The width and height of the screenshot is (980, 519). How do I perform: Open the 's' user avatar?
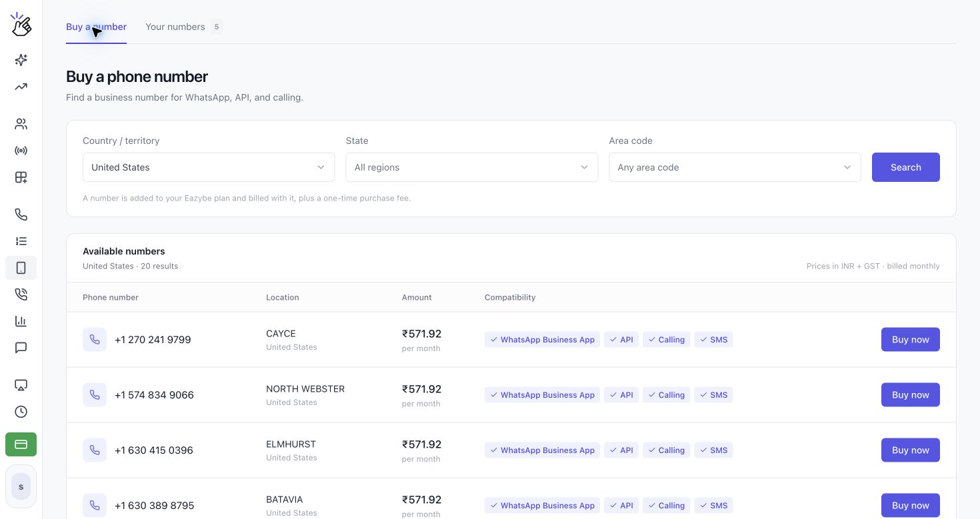click(x=21, y=487)
